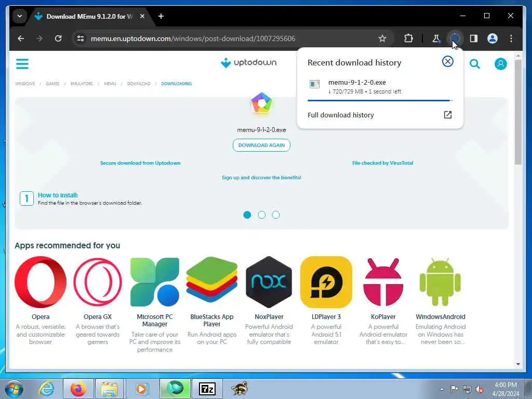Open the Uptodown user account icon
This screenshot has width=532, height=399.
500,64
